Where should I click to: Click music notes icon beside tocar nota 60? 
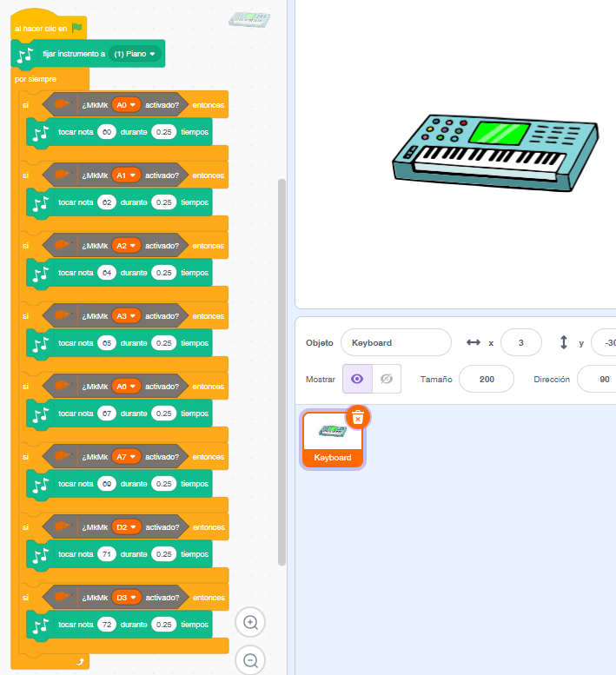click(x=41, y=133)
